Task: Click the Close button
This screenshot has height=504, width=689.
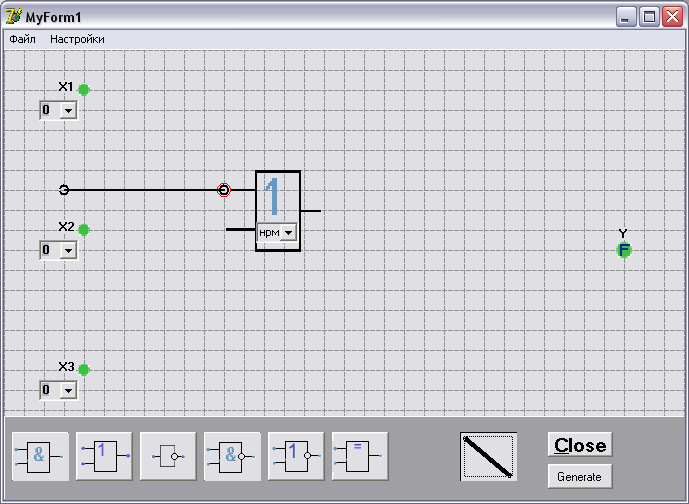Action: [580, 445]
